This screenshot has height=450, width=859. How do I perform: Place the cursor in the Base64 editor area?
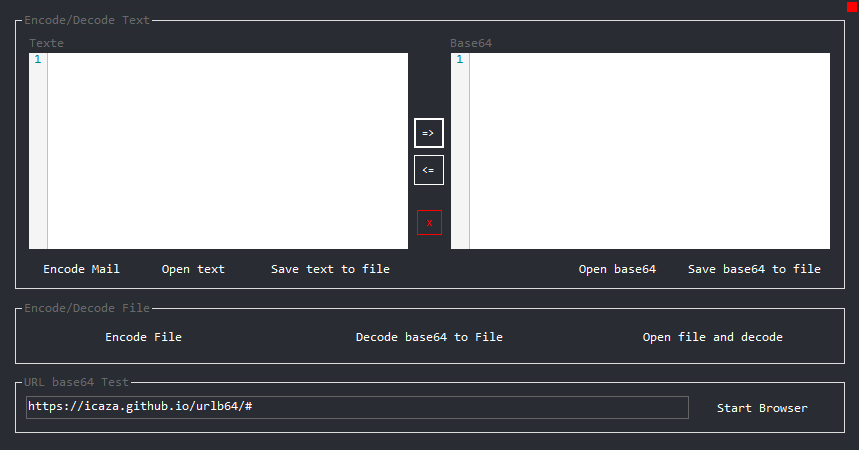click(x=649, y=150)
